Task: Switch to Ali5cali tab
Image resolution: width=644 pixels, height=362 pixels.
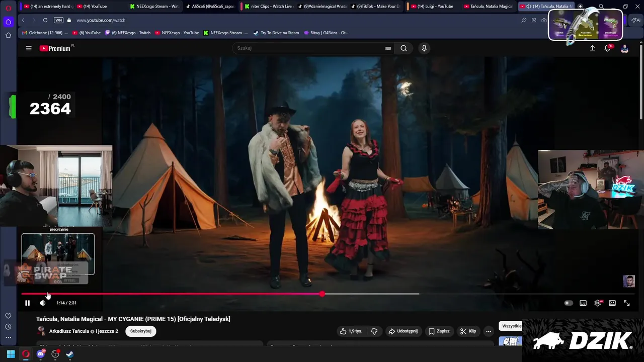Action: tap(210, 6)
